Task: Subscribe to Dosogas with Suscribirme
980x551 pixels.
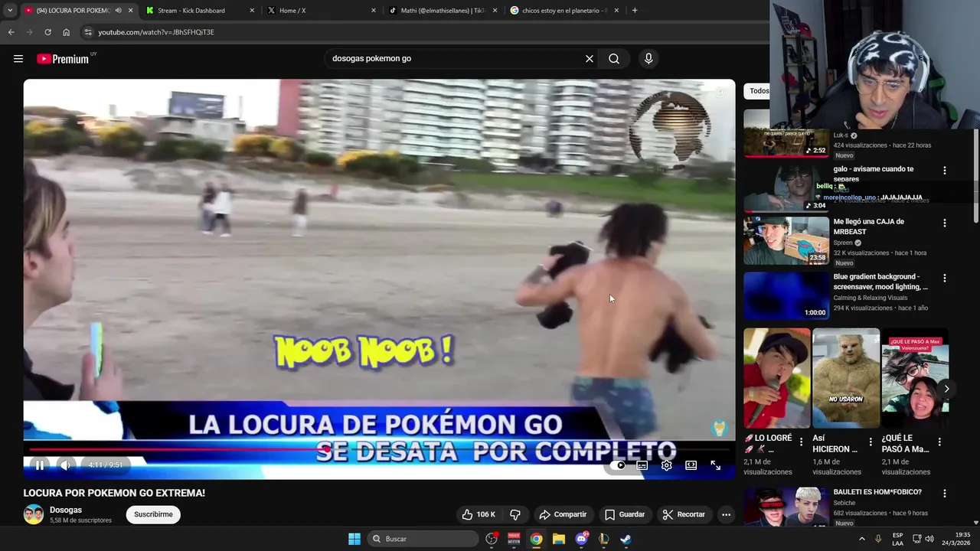Action: click(x=153, y=514)
